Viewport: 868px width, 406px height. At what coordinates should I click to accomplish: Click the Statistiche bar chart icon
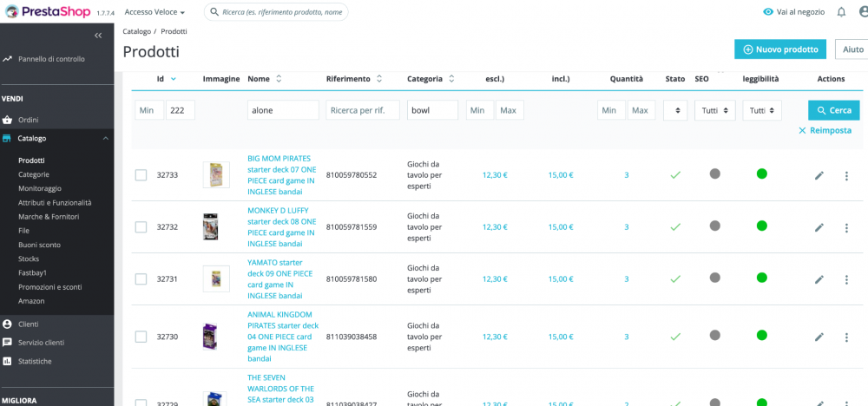(7, 361)
